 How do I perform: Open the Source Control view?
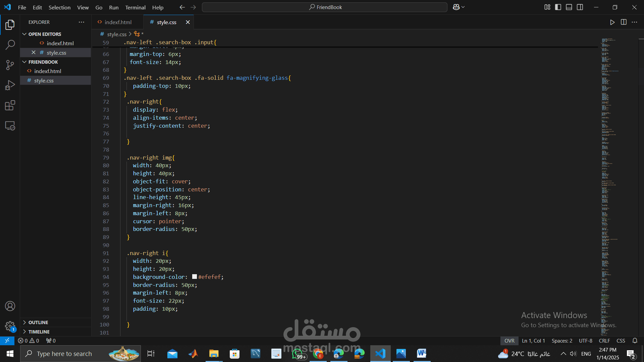pyautogui.click(x=10, y=65)
